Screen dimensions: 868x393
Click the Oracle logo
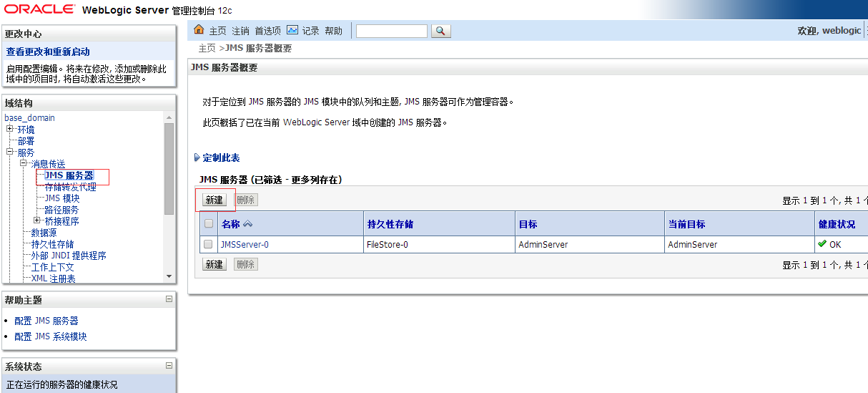[39, 9]
